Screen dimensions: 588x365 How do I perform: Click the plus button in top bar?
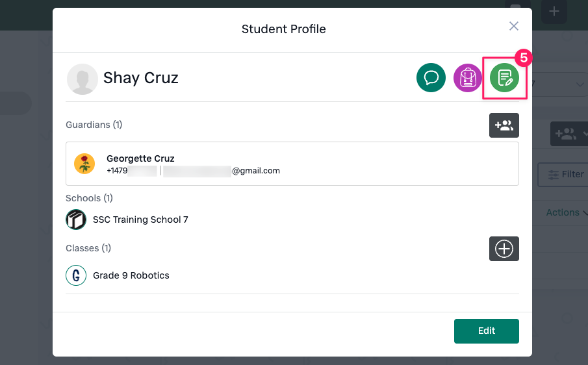coord(554,11)
